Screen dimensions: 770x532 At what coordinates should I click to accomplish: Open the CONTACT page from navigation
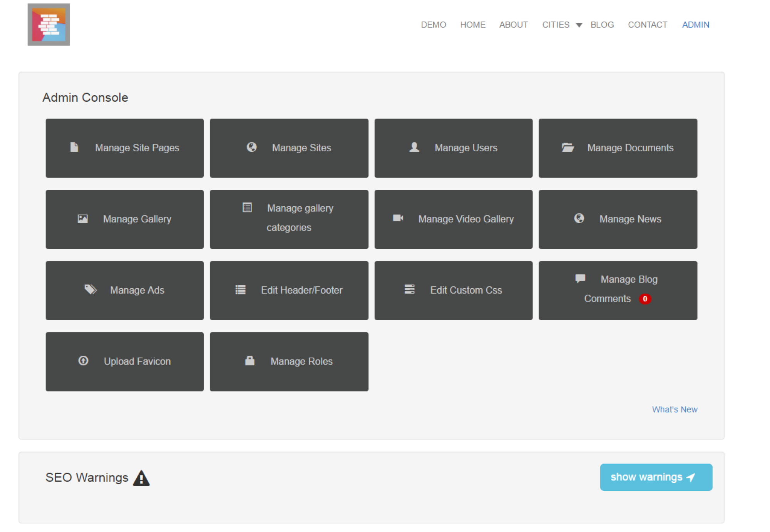pyautogui.click(x=647, y=25)
